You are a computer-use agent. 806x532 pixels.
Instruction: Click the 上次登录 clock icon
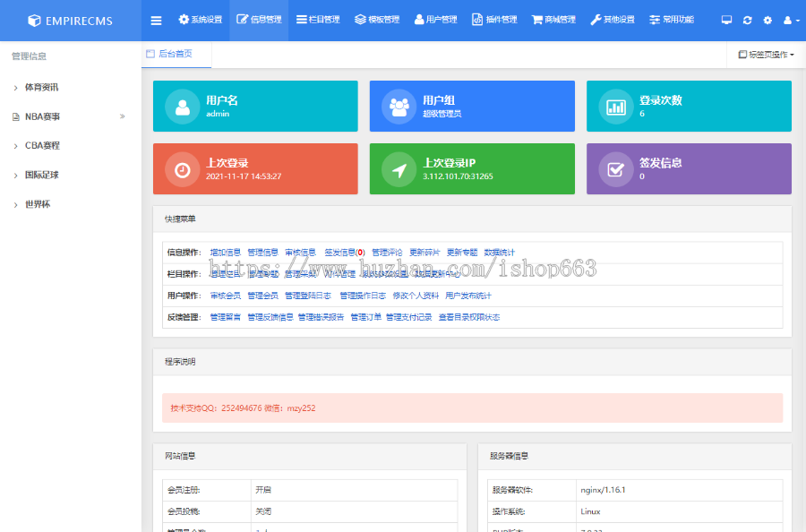coord(183,169)
